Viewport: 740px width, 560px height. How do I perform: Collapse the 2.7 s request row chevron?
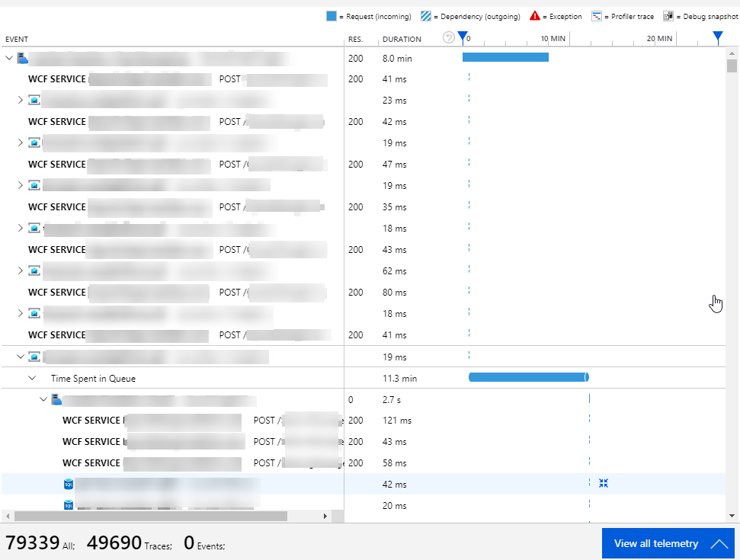tap(43, 398)
